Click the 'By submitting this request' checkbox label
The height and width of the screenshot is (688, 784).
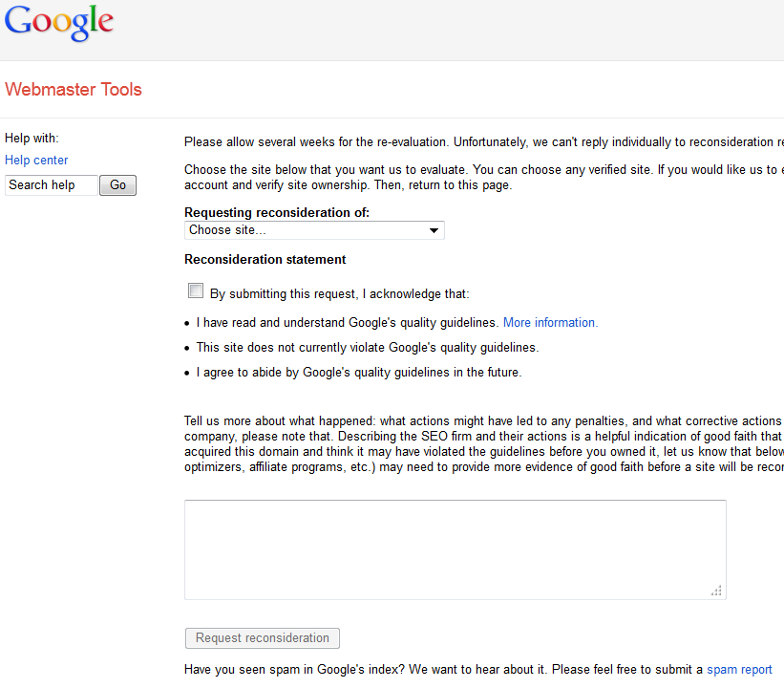(340, 293)
